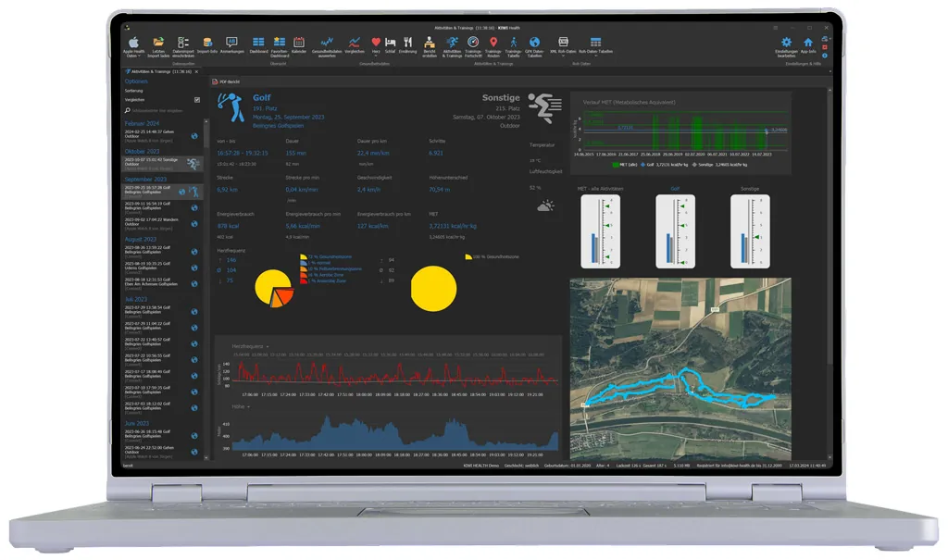Open Einstellungen bearbeiten settings
The width and height of the screenshot is (948, 560).
click(786, 44)
